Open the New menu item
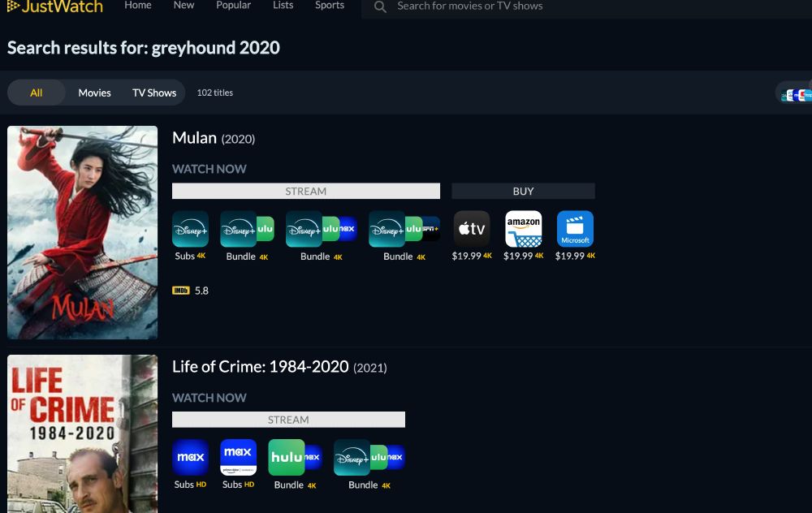 [x=184, y=5]
